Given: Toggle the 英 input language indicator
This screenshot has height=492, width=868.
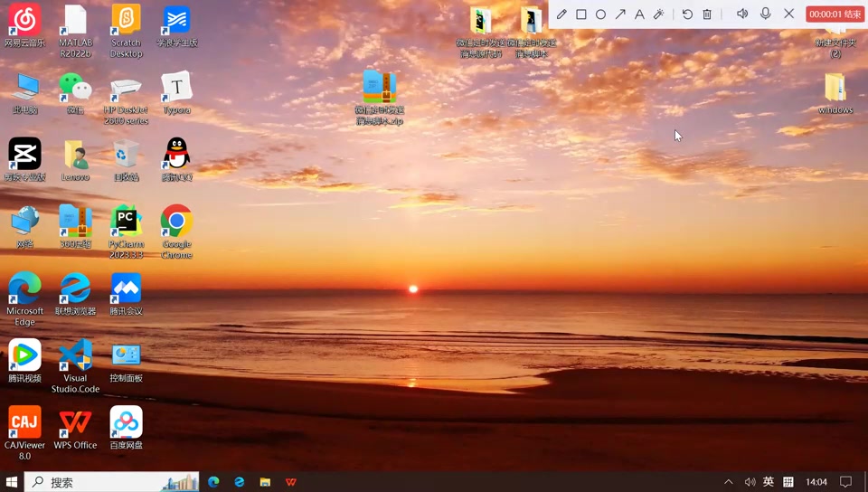Looking at the screenshot, I should (x=769, y=482).
